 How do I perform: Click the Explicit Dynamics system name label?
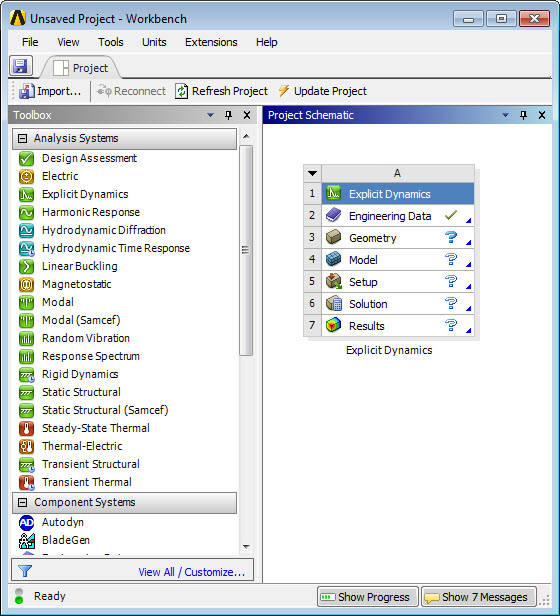pyautogui.click(x=389, y=350)
